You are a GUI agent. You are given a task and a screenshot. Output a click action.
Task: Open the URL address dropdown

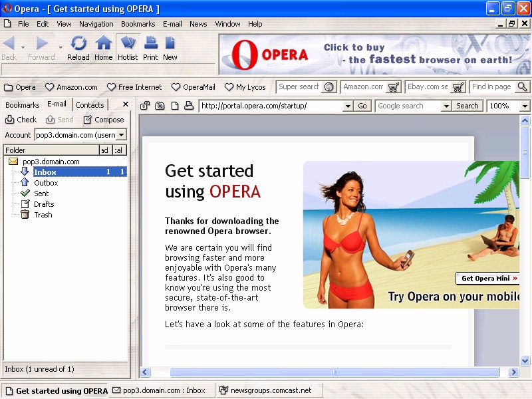pos(348,106)
